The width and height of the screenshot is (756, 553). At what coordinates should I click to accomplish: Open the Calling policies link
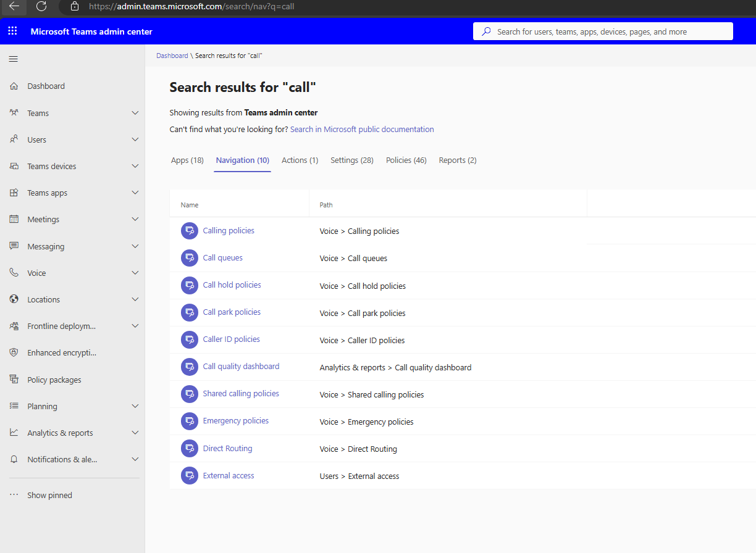pos(229,230)
